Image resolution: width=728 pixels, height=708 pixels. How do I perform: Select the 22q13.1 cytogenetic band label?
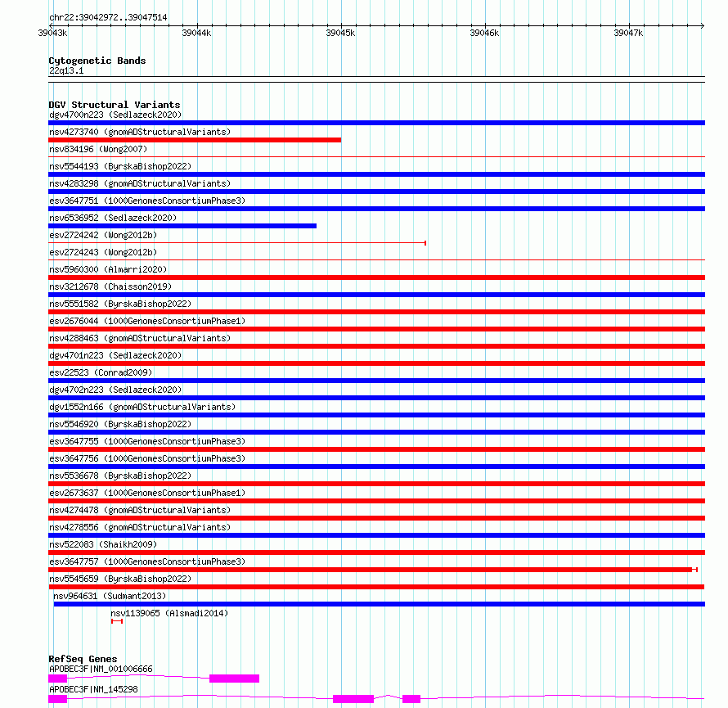(x=66, y=70)
